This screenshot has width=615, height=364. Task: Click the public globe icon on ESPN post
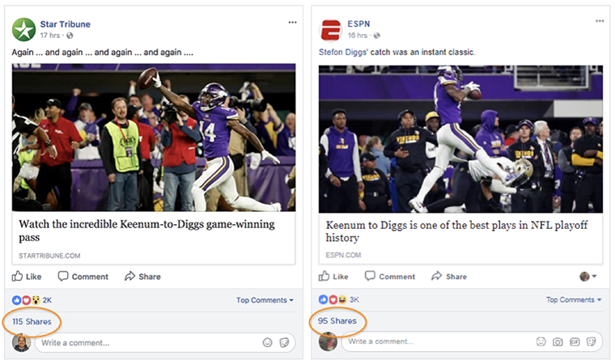click(376, 36)
